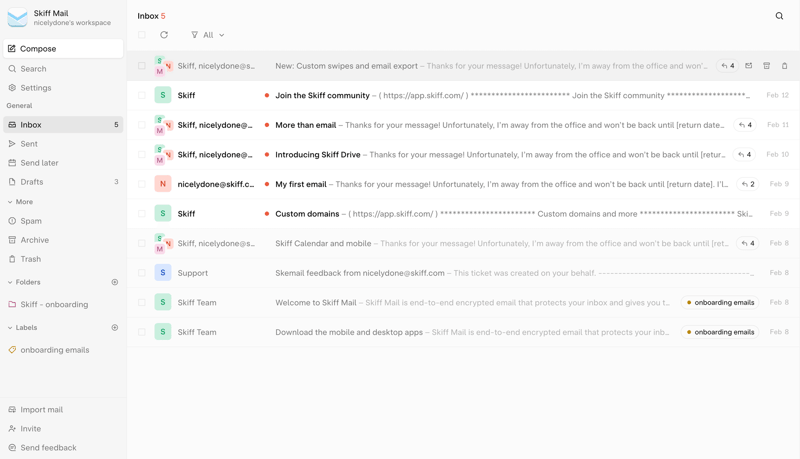This screenshot has width=800, height=459.
Task: Click Skiff avatar on Custom domains email
Action: point(163,214)
